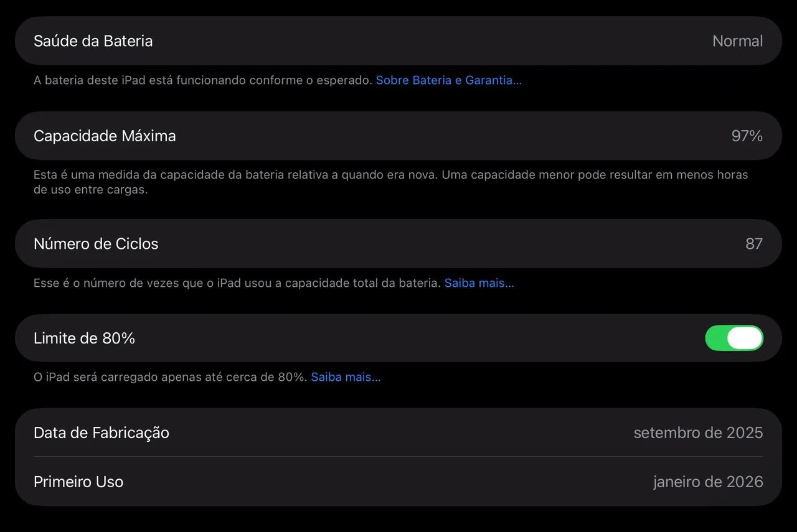Image resolution: width=797 pixels, height=532 pixels.
Task: Select the 87 cycle count value
Action: (x=754, y=243)
